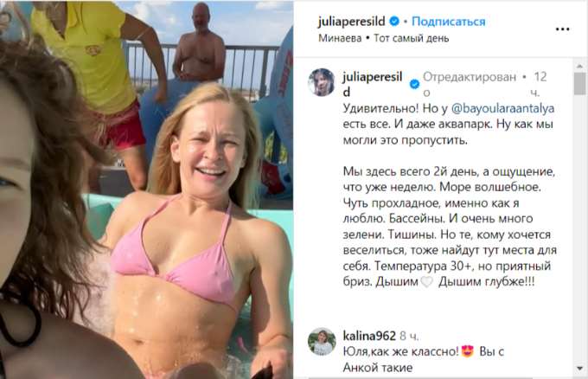Open the Тот самый день track link
Screen dimensions: 588x379
(x=412, y=38)
